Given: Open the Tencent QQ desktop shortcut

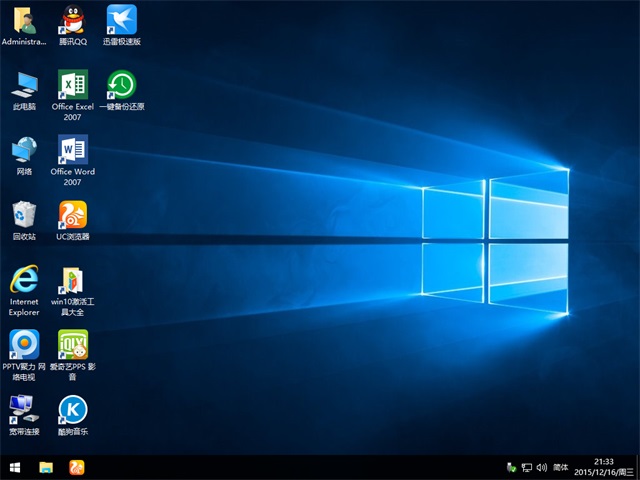Looking at the screenshot, I should tap(73, 20).
